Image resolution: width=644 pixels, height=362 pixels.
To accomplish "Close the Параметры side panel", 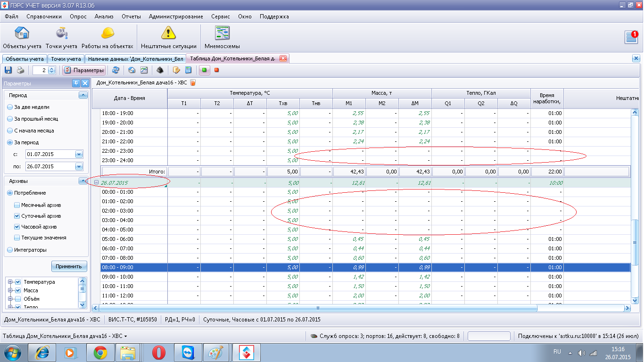I will 85,83.
